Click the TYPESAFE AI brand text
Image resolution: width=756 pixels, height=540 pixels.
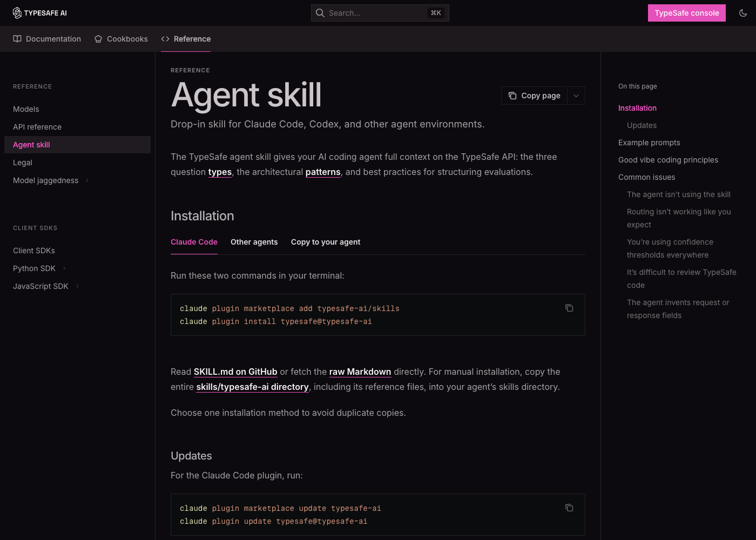point(45,13)
